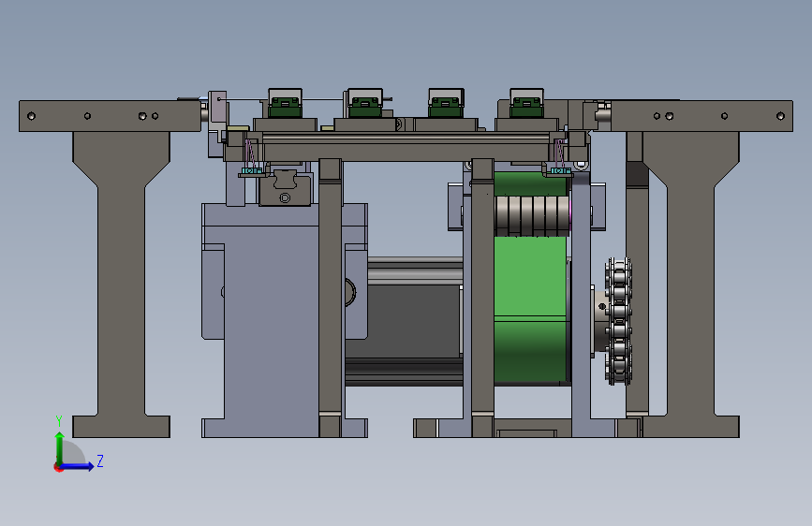This screenshot has height=526, width=812.
Task: Pick the linear guide block with the round hole
Action: 286,187
